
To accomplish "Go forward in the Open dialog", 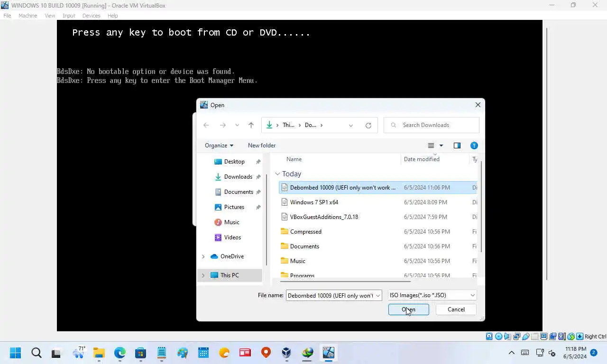I will coord(222,125).
